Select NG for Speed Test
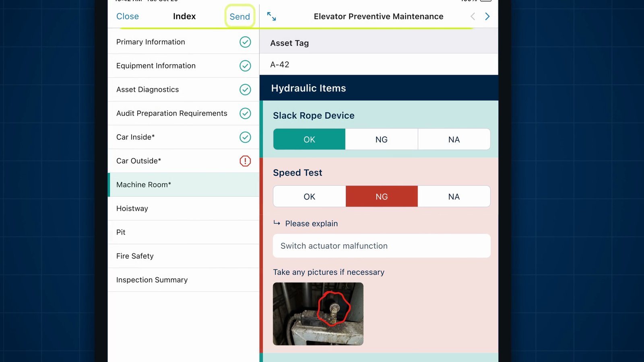 tap(382, 197)
